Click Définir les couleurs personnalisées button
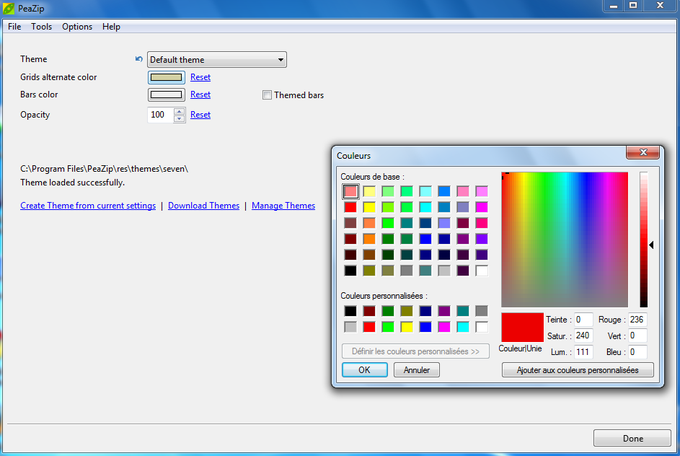This screenshot has width=680, height=456. click(415, 351)
